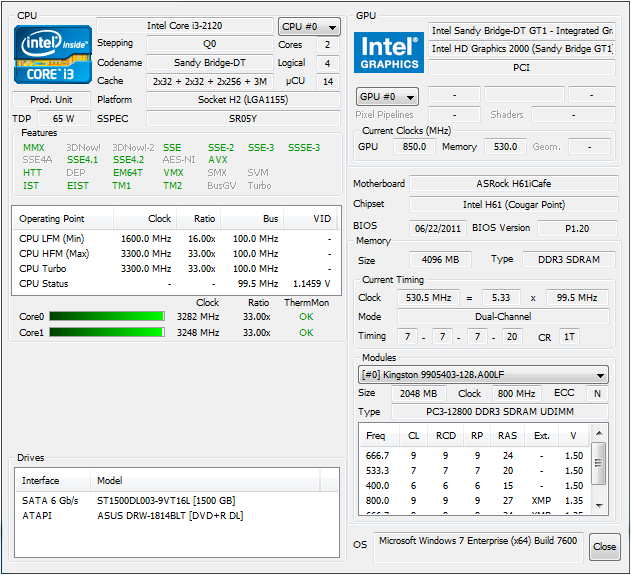Image resolution: width=631 pixels, height=575 pixels.
Task: Click the PCI bus field
Action: point(522,68)
